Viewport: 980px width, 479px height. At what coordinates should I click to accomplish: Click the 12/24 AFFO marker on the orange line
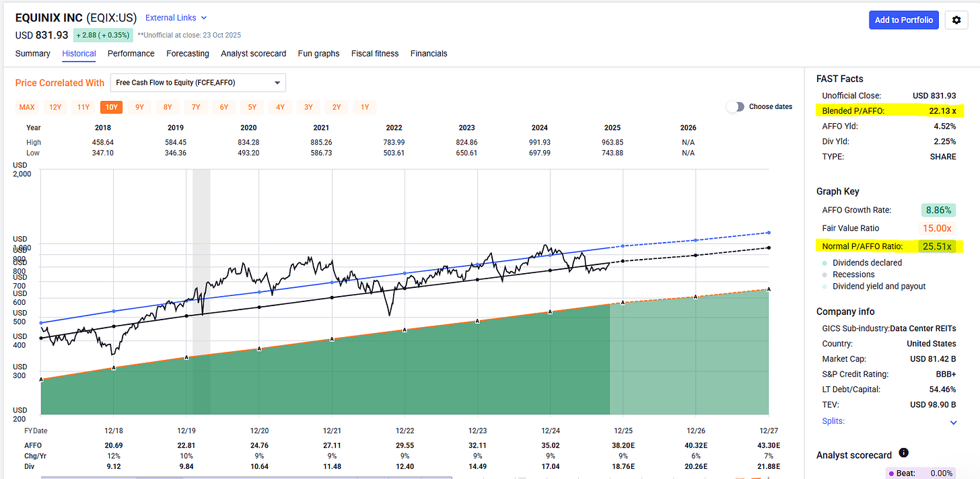[551, 312]
